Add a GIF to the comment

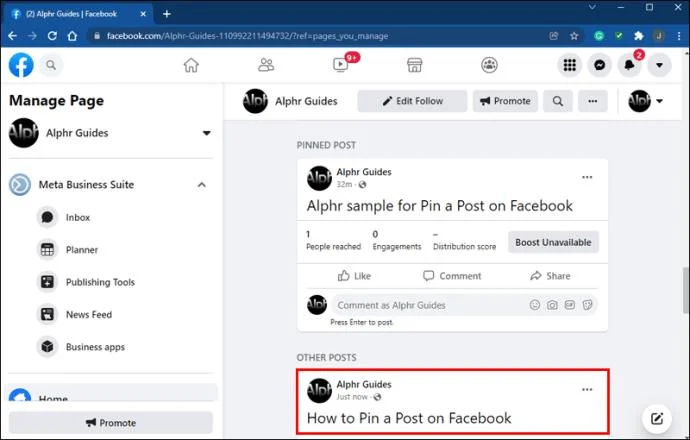tap(570, 305)
